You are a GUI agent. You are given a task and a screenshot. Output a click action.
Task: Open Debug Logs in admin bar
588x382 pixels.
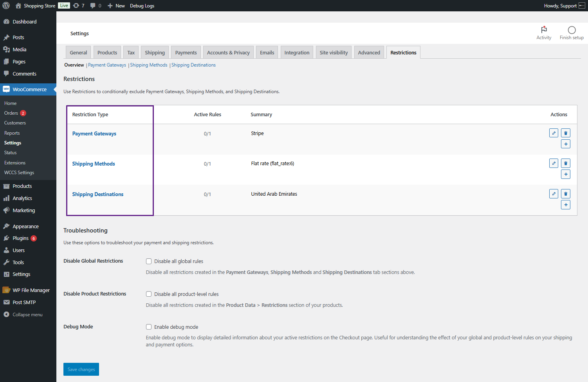pyautogui.click(x=142, y=5)
